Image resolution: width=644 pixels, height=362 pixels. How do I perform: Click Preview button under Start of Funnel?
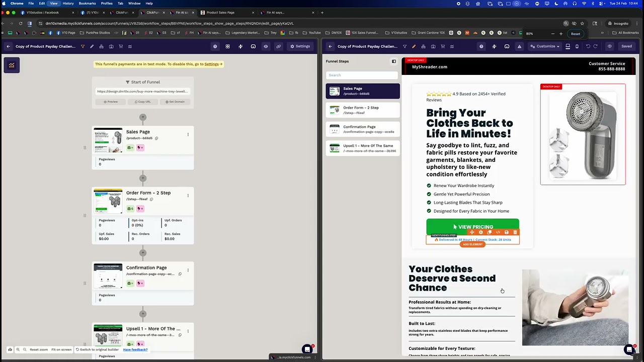111,102
